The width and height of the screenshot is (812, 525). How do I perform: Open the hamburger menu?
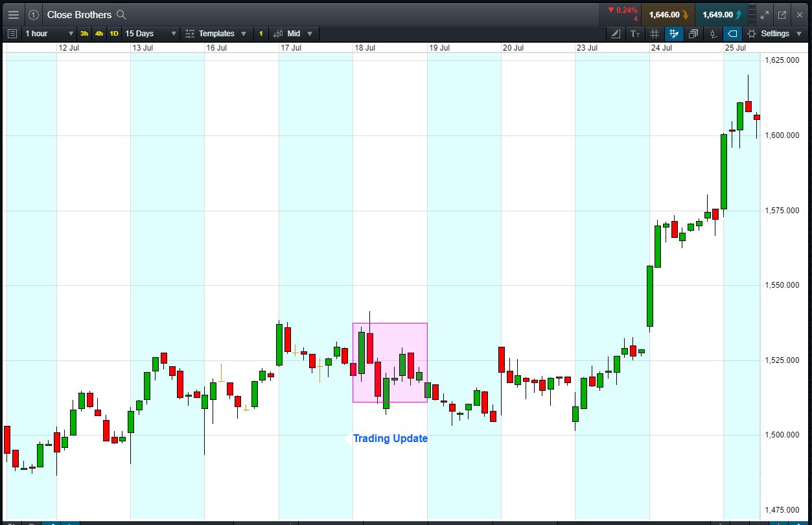(x=13, y=14)
